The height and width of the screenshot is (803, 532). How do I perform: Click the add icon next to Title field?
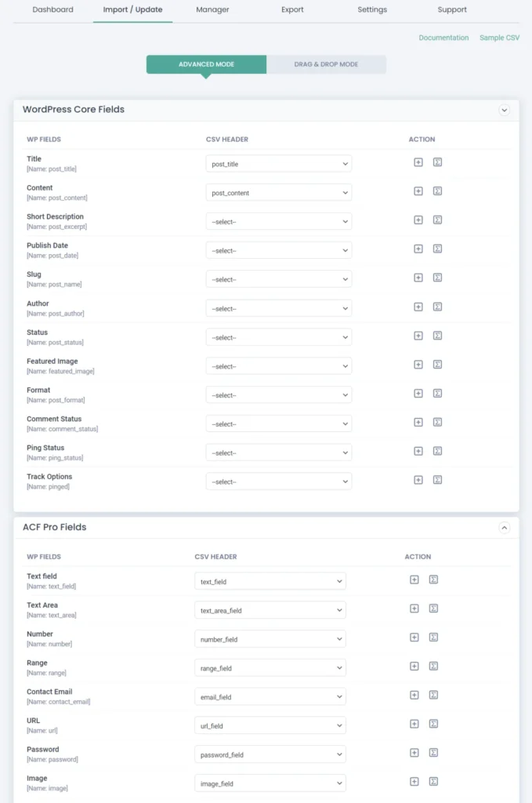[x=418, y=162]
